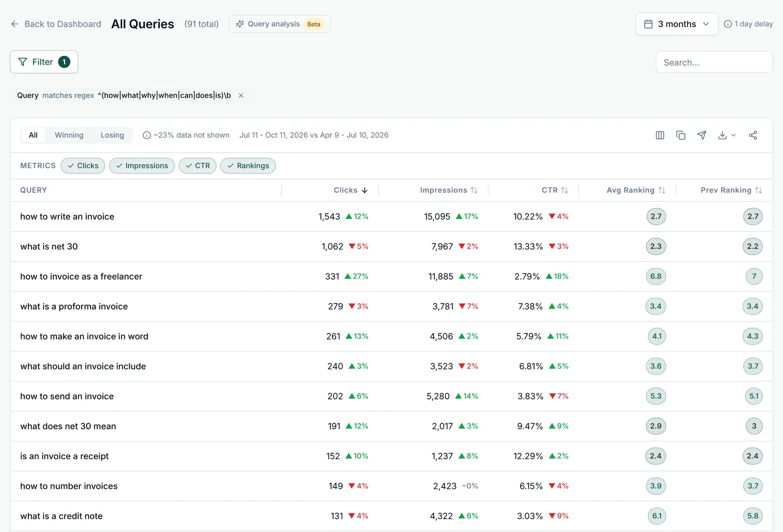This screenshot has height=532, width=783.
Task: Click the 2.7 avg ranking badge for 'how to write an invoice'
Action: [656, 217]
